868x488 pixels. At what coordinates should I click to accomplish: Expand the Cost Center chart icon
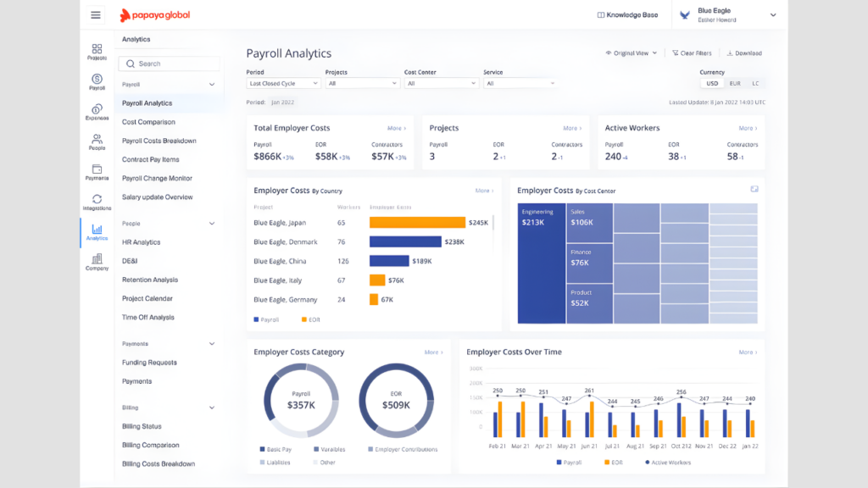[x=754, y=189]
